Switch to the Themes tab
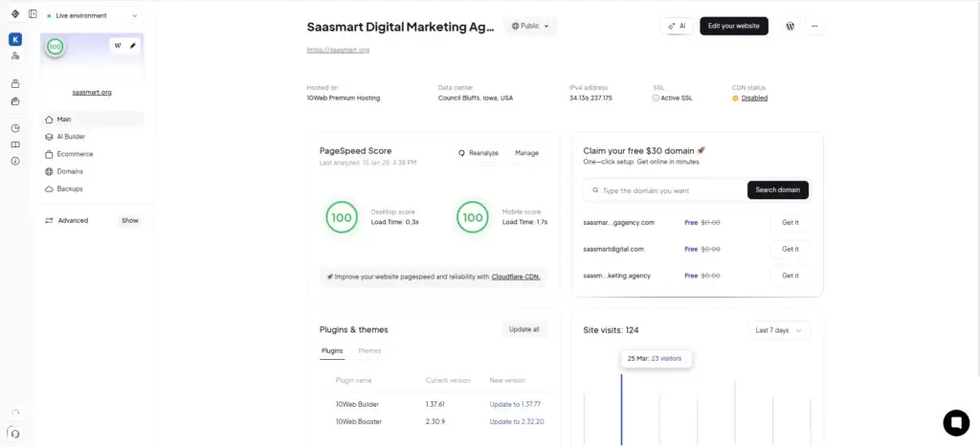This screenshot has width=980, height=447. click(x=369, y=350)
